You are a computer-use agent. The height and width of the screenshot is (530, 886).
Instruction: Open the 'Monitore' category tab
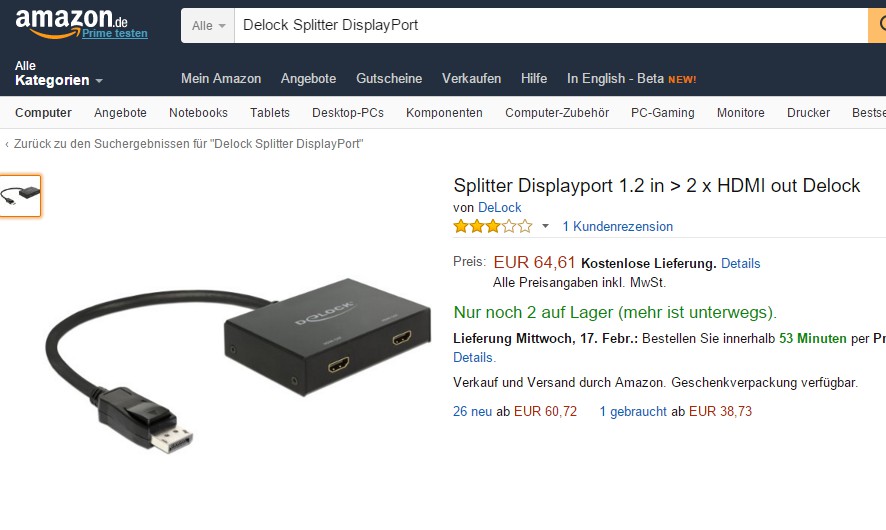740,113
